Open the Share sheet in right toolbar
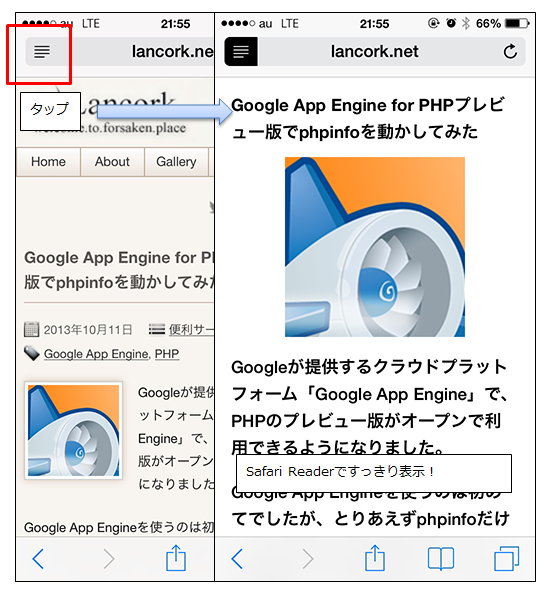Viewport: 546px width, 592px height. tap(375, 558)
